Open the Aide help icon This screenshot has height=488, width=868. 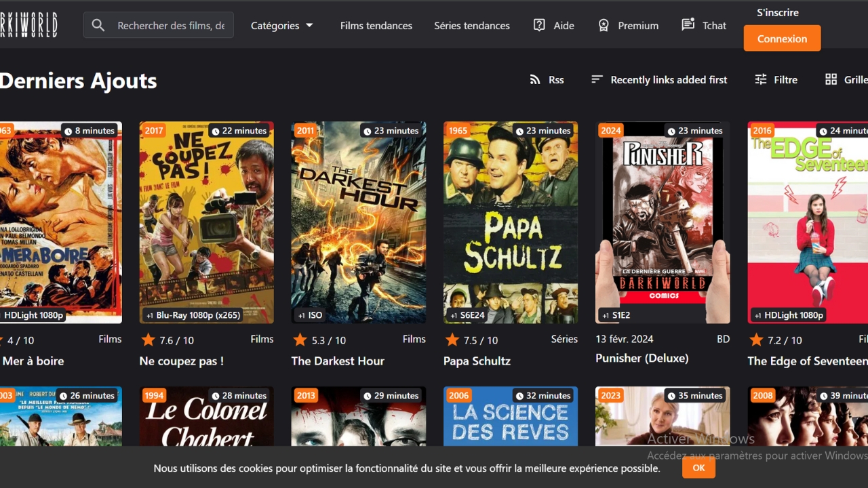coord(539,25)
